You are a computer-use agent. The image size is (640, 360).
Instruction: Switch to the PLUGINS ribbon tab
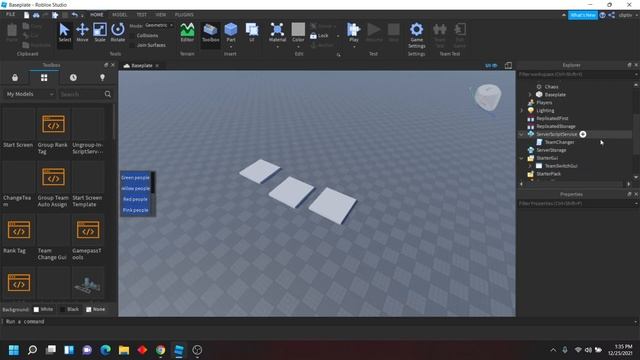point(184,15)
